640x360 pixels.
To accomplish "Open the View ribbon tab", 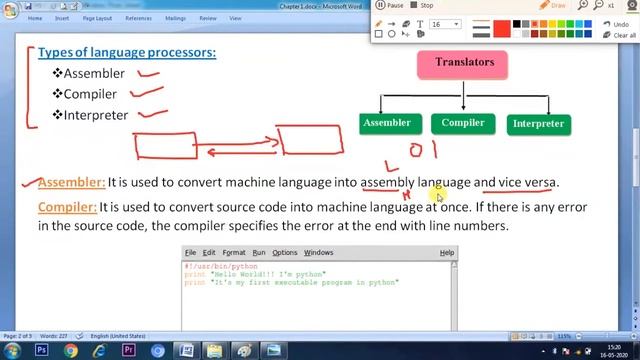I will click(235, 18).
